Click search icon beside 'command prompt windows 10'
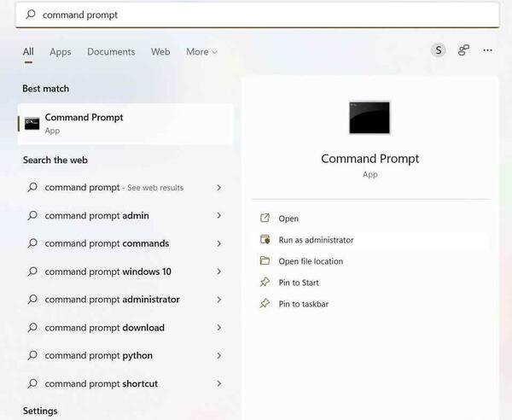 point(32,271)
